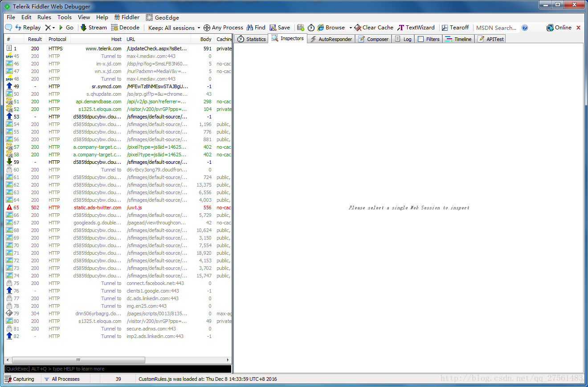This screenshot has height=387, width=588.
Task: Open the Tools menu
Action: click(64, 17)
